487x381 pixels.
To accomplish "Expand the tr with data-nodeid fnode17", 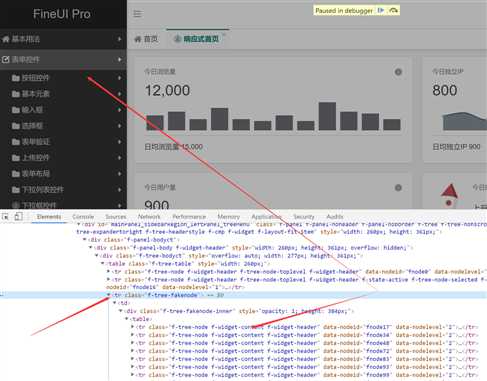I will coord(133,327).
